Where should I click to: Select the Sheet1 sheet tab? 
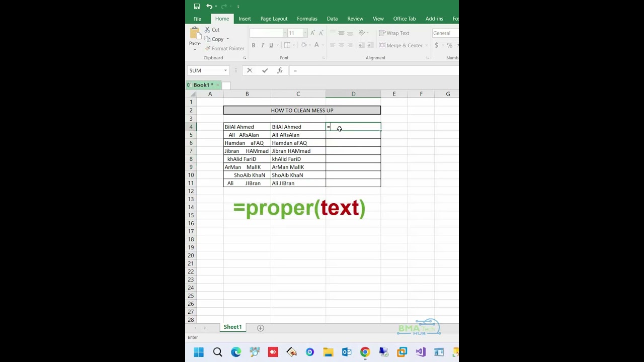coord(232,327)
